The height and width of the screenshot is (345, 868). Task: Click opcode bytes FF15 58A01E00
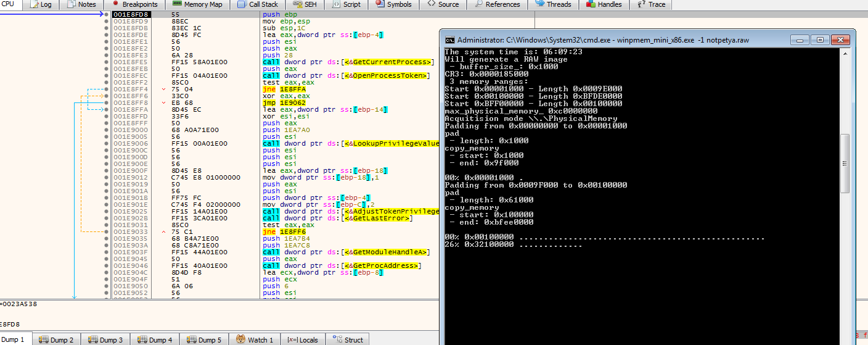click(x=199, y=62)
